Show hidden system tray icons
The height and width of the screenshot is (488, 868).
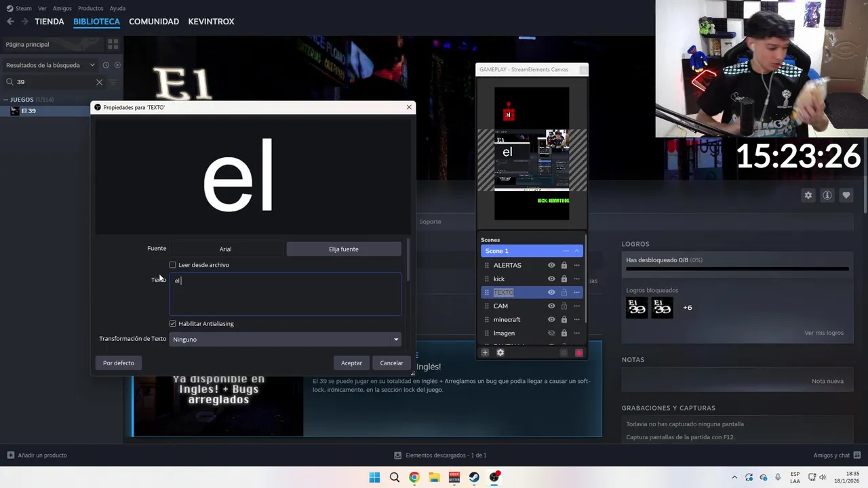pyautogui.click(x=734, y=477)
